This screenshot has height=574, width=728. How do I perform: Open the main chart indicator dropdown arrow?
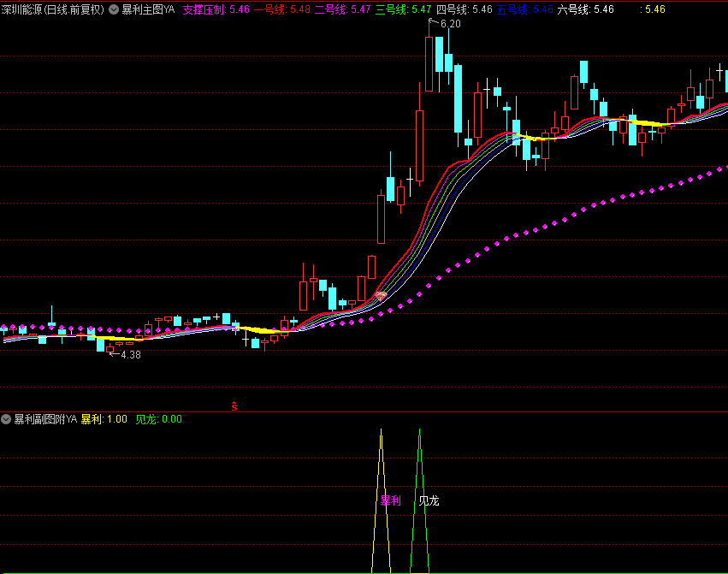tap(114, 9)
